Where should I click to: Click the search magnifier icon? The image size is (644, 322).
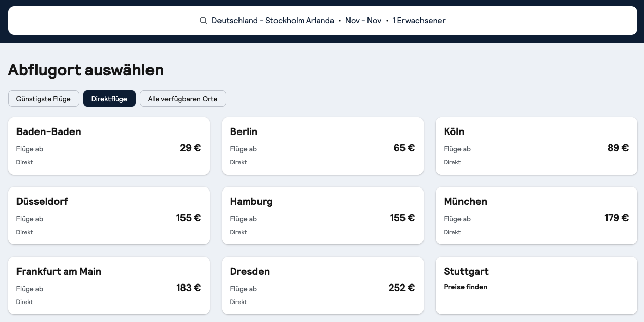pos(203,21)
